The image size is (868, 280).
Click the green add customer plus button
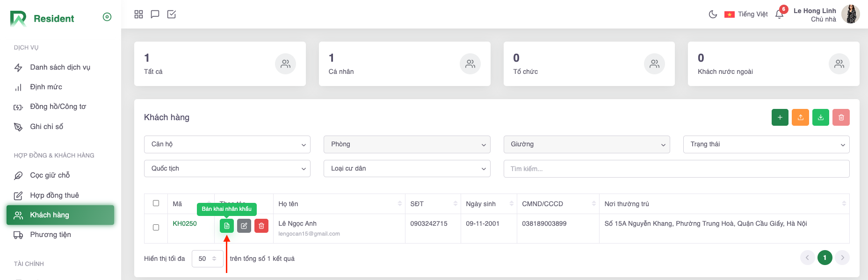point(780,117)
